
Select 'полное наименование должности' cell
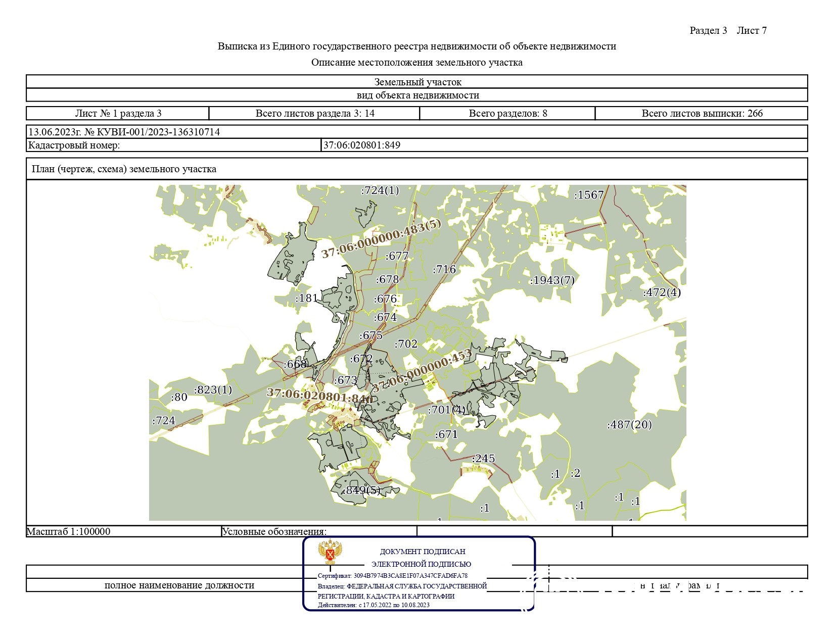coord(179,585)
